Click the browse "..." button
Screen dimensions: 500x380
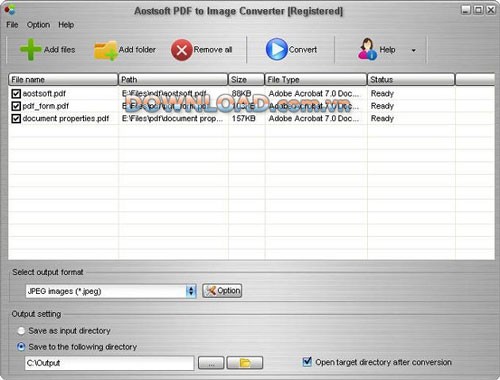click(211, 363)
